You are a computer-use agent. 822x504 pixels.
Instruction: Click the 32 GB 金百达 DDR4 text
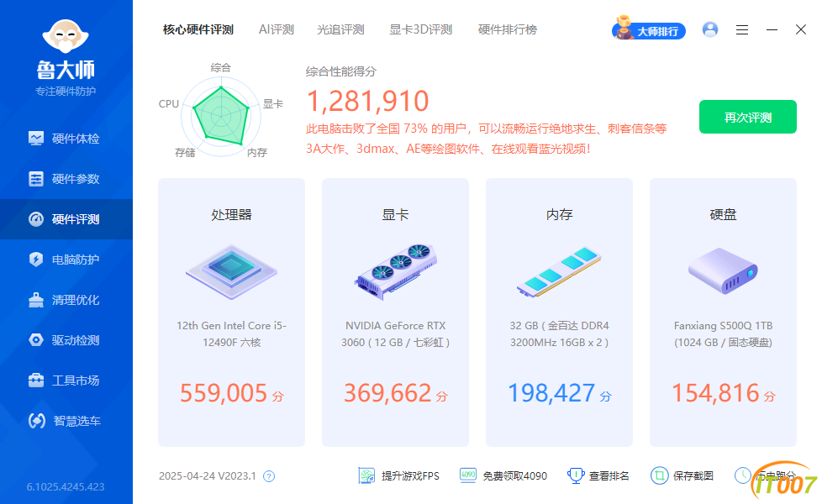pyautogui.click(x=560, y=333)
